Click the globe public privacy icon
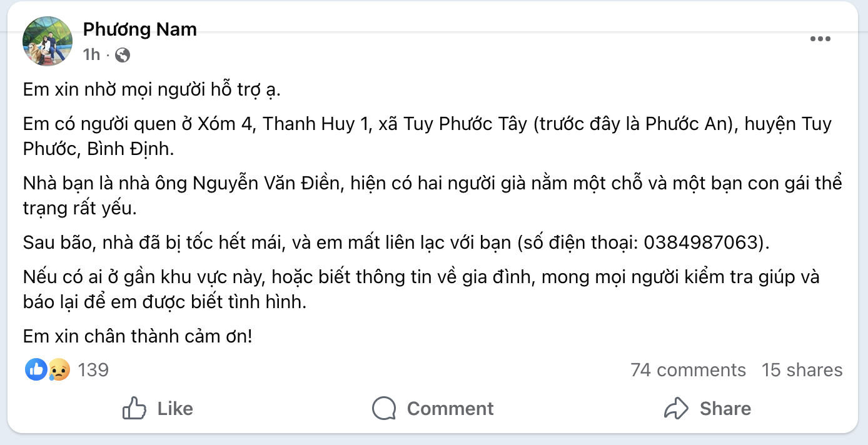The height and width of the screenshot is (445, 868). click(123, 55)
